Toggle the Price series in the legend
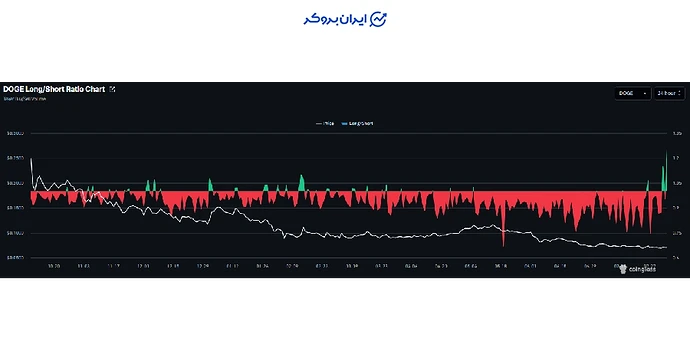690x361 pixels. pyautogui.click(x=325, y=124)
